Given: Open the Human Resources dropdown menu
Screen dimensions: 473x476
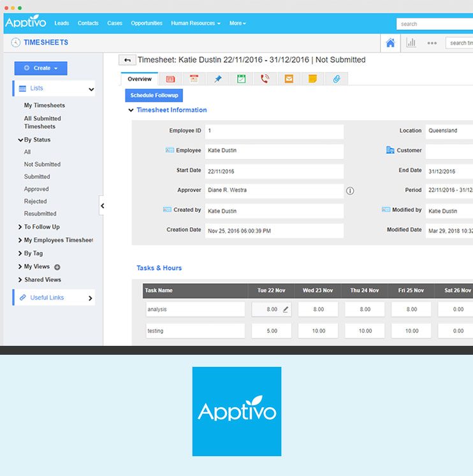Looking at the screenshot, I should pos(196,24).
